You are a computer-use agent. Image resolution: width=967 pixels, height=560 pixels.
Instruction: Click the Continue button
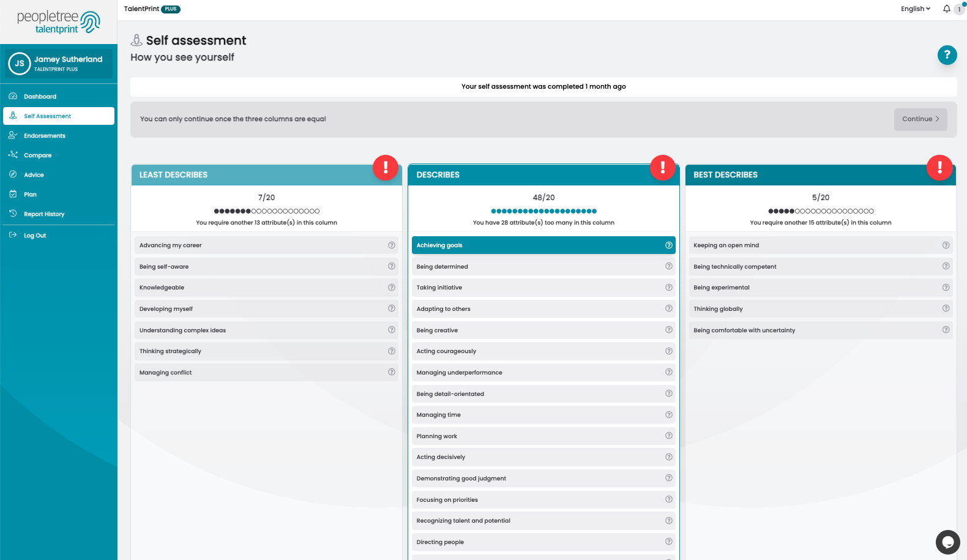click(x=920, y=119)
